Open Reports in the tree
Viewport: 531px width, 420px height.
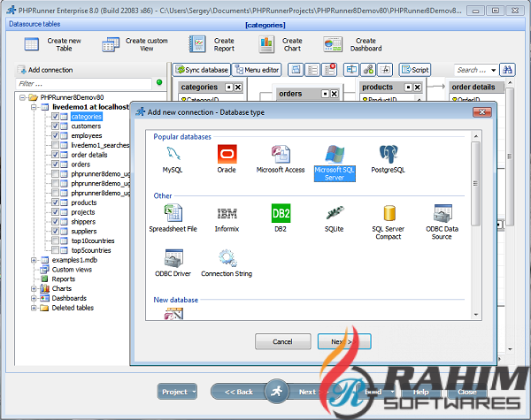64,279
